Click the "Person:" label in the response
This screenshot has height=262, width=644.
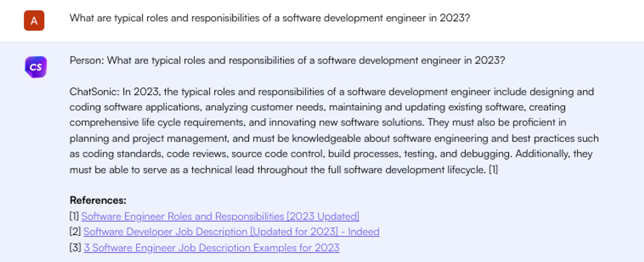pyautogui.click(x=87, y=60)
